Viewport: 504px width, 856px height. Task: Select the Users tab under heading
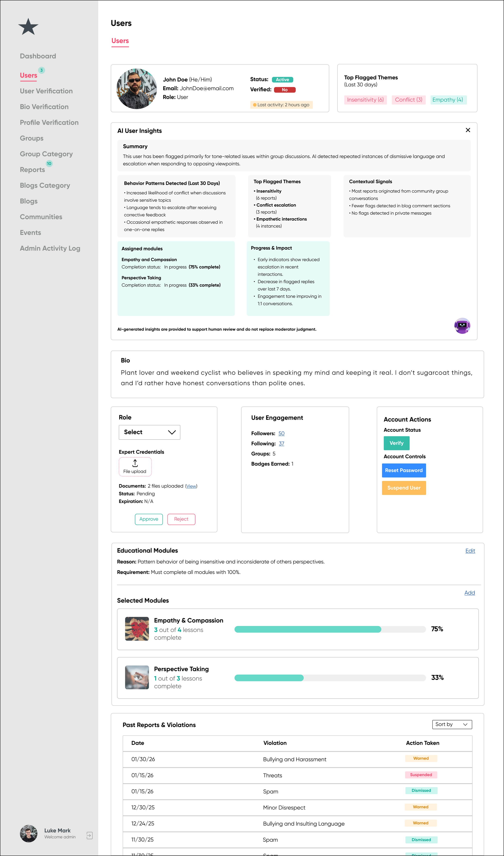pyautogui.click(x=120, y=41)
